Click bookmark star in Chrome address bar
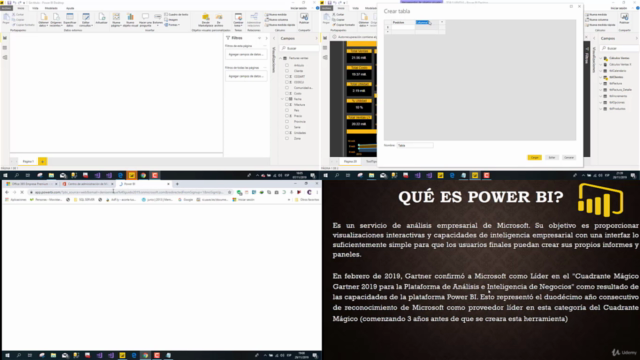Viewport: 640px width, 360px height. [230, 192]
